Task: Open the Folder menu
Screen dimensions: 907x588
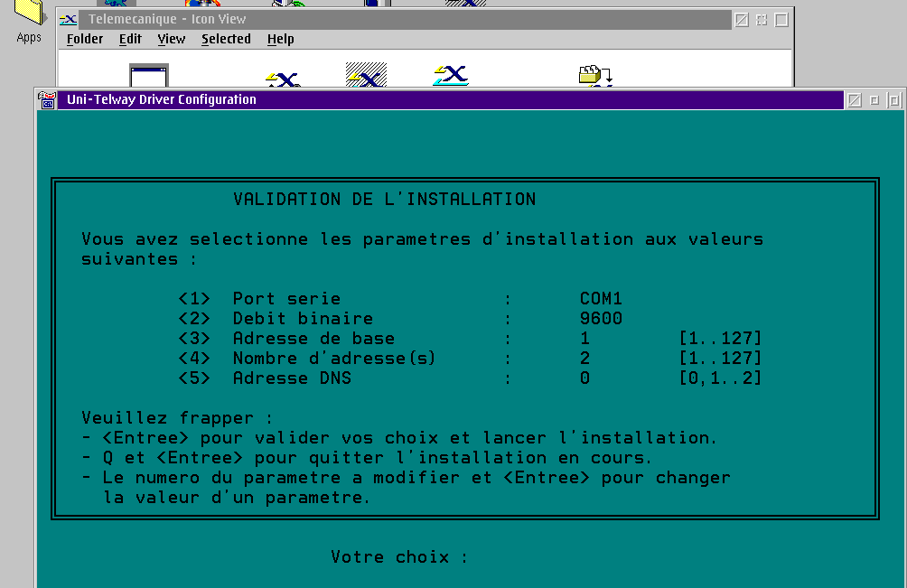Action: pos(85,39)
